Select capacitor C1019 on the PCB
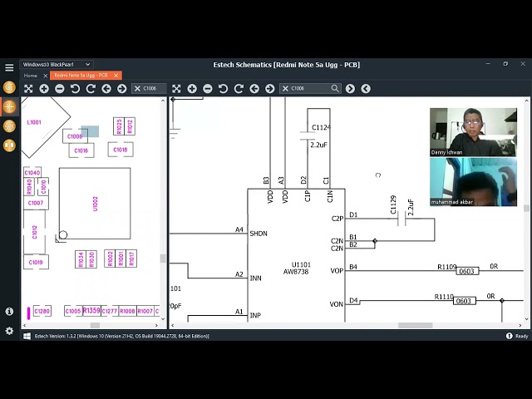 coord(36,263)
